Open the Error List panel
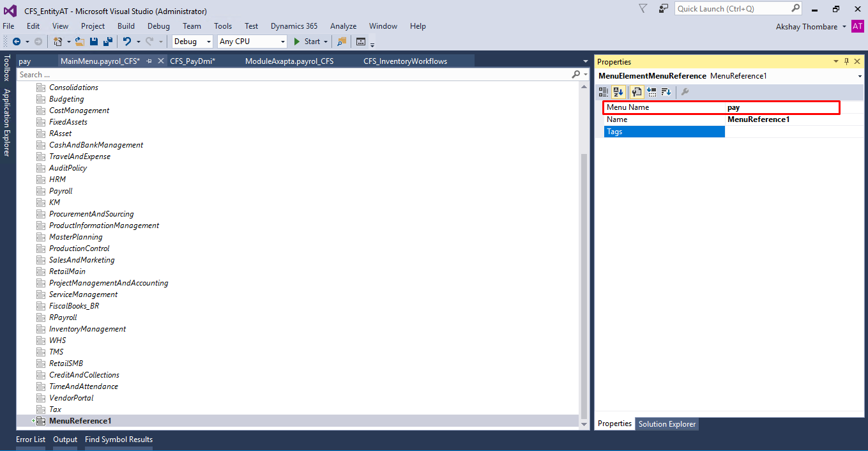The height and width of the screenshot is (451, 868). tap(31, 440)
